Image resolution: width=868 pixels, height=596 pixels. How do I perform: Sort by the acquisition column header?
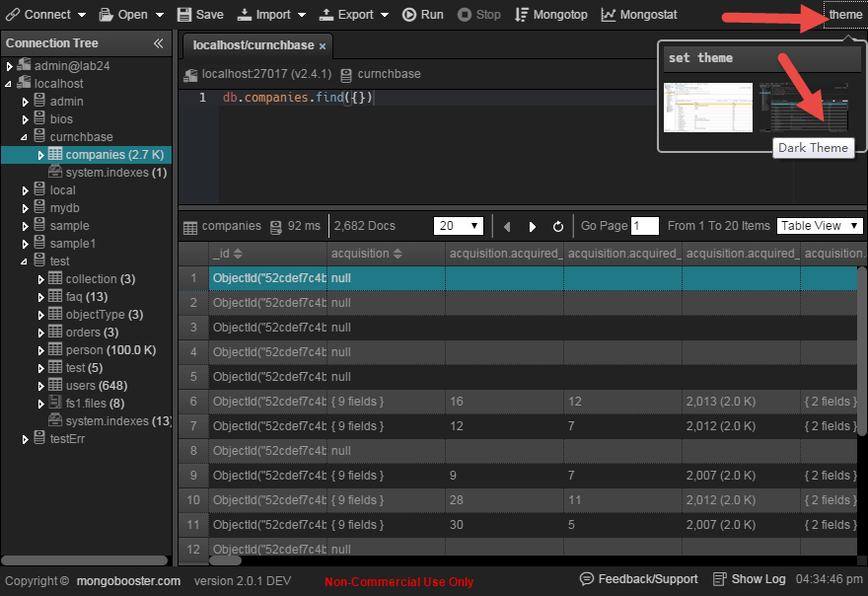click(386, 254)
